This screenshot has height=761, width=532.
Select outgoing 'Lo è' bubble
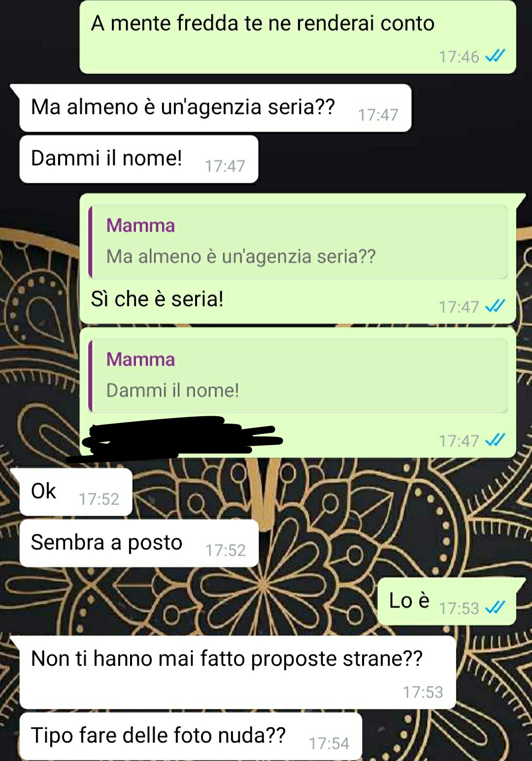[447, 601]
